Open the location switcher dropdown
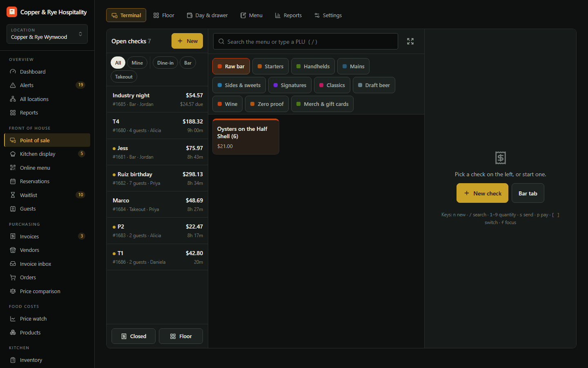 tap(47, 34)
